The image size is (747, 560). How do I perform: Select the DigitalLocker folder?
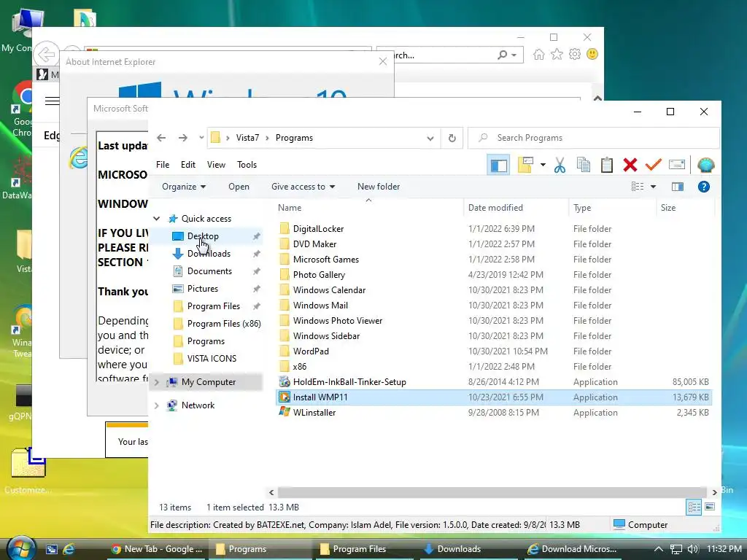(318, 229)
